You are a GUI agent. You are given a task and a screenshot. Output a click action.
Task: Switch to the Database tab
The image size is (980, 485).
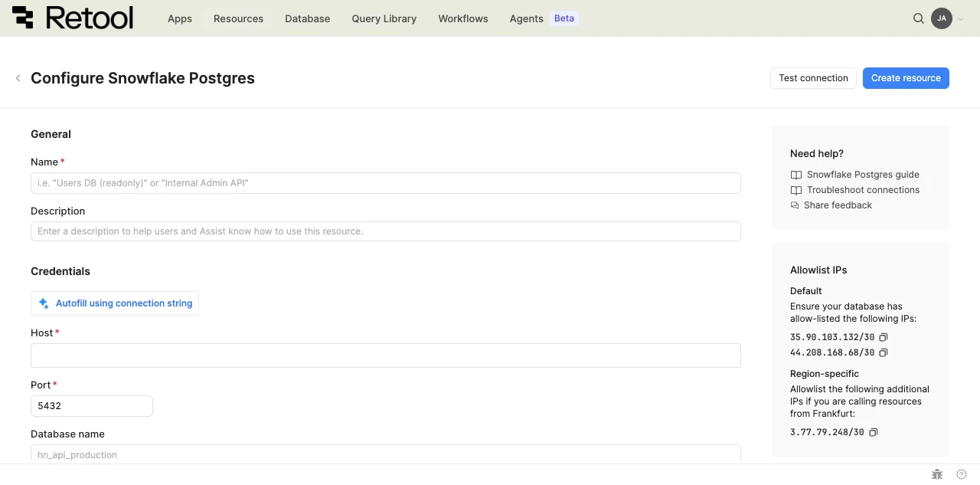click(307, 18)
